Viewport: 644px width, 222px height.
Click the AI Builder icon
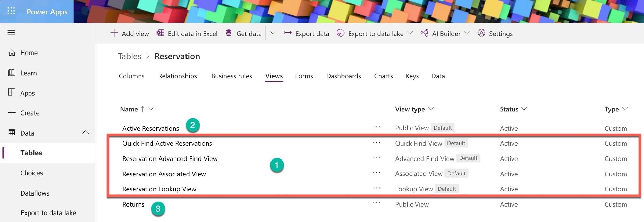(x=425, y=33)
